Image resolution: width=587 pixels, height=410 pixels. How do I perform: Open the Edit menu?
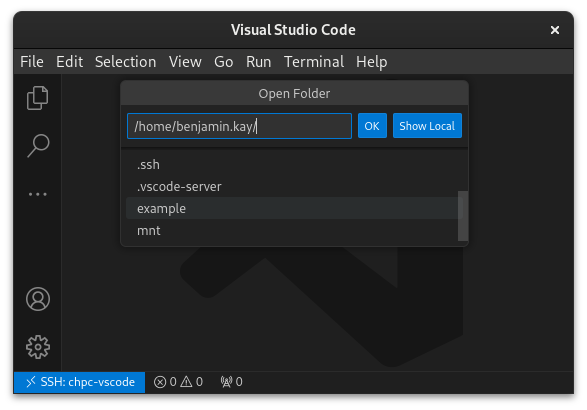tap(69, 62)
